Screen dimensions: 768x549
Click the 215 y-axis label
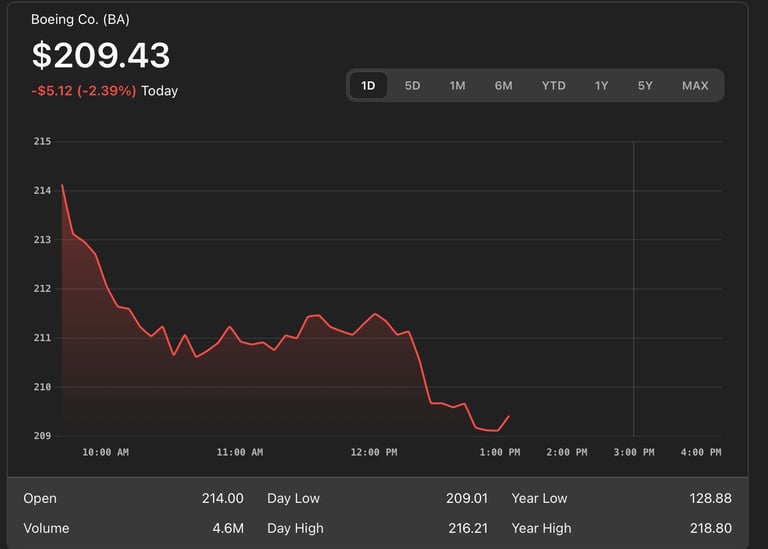point(42,142)
